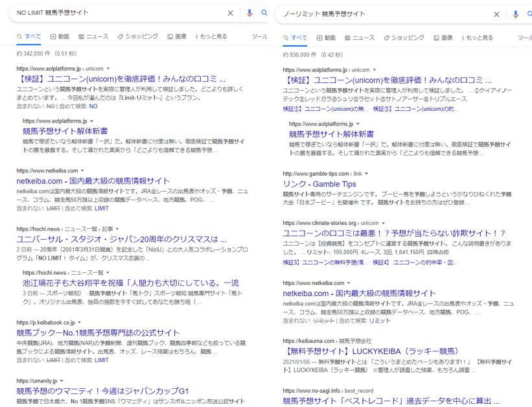Open ユニコーン徹底評価 result in ノーリミット results
The height and width of the screenshot is (407, 532).
(x=387, y=80)
